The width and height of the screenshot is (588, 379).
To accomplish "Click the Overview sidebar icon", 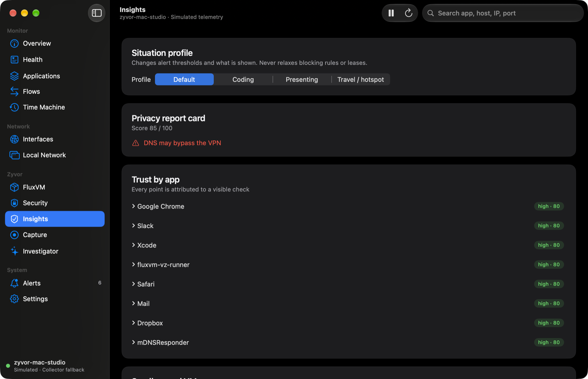I will pos(14,43).
